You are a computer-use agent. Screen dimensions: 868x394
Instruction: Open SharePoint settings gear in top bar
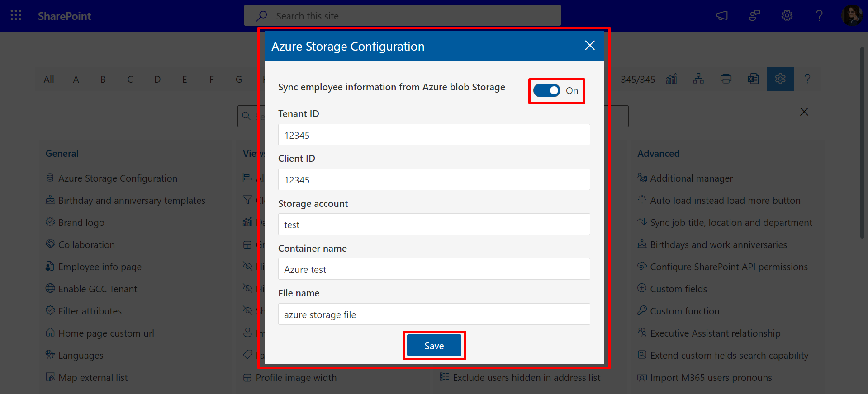(787, 16)
